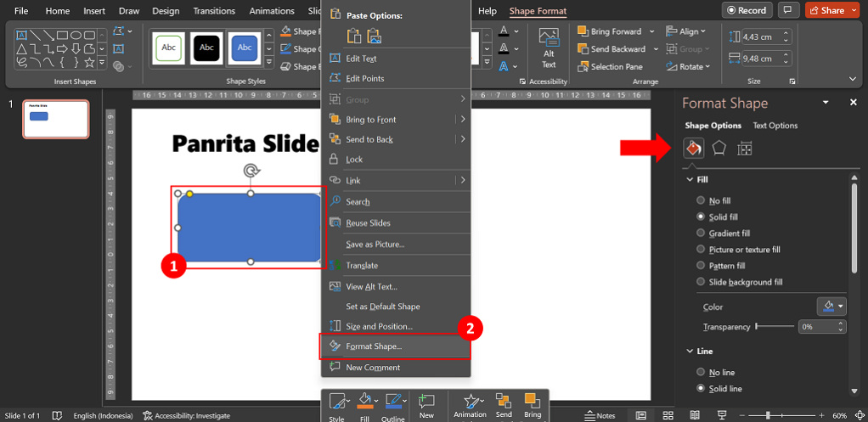Click the Record button
Viewport: 868px width, 422px height.
747,10
